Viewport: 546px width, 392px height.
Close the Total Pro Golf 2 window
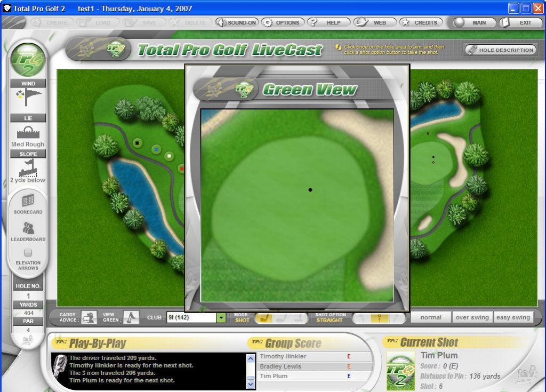point(539,9)
